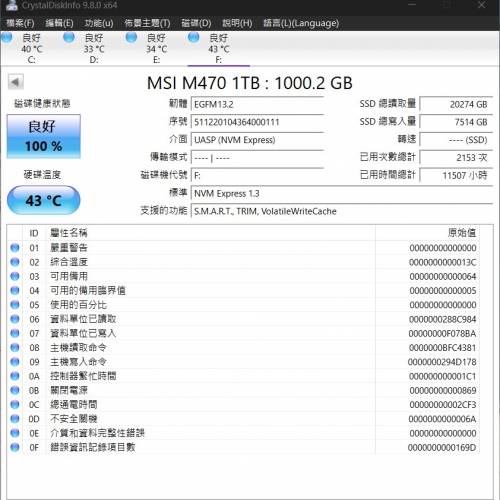
Task: Click status icon for attribute 0D 不安全關機
Action: (15, 419)
